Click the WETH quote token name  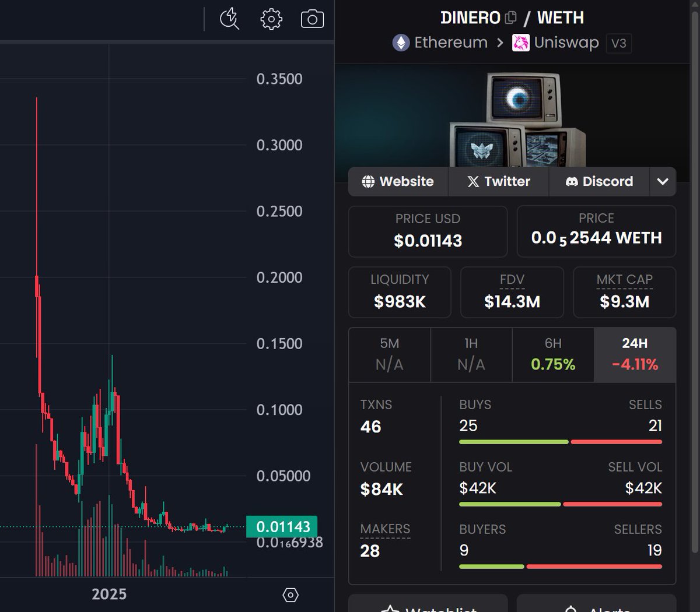click(x=561, y=17)
